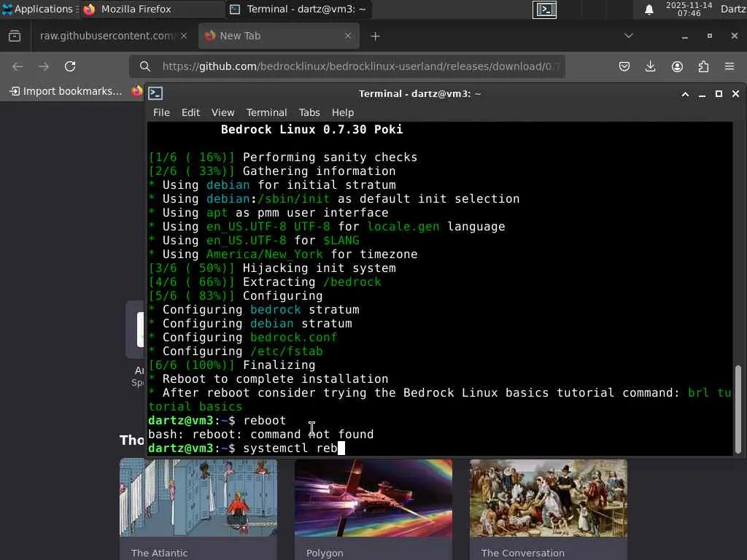747x560 pixels.
Task: Focus the github.com URL address field
Action: point(360,66)
